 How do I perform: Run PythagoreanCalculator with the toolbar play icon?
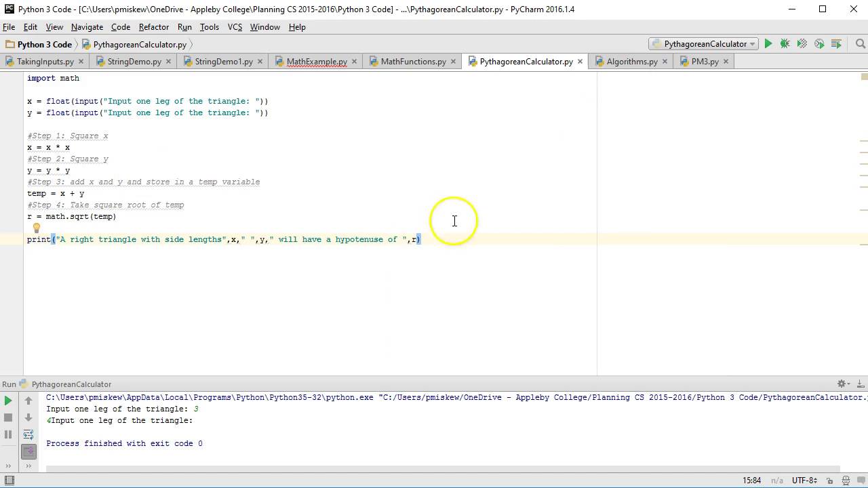(x=768, y=44)
